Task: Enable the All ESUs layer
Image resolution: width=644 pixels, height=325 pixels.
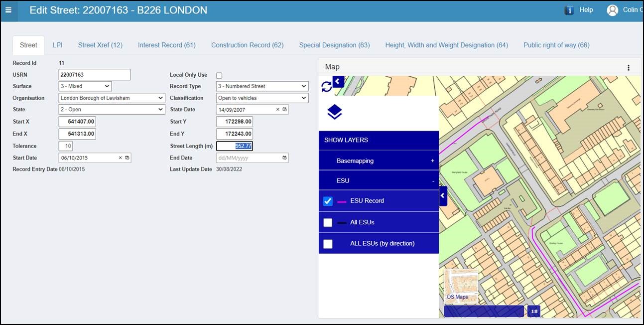Action: pyautogui.click(x=328, y=222)
